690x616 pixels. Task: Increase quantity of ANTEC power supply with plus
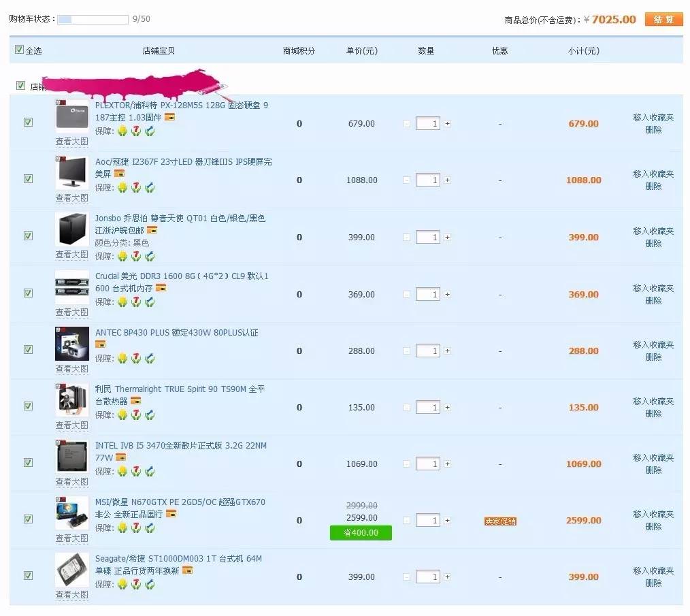pos(447,351)
